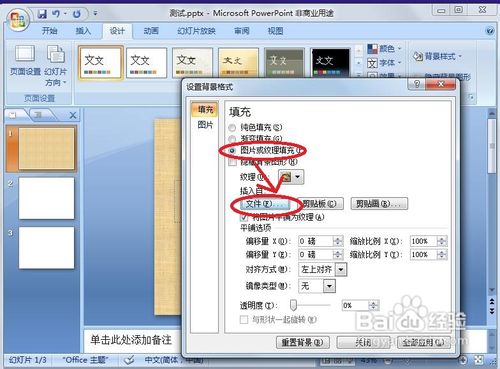Image resolution: width=500 pixels, height=369 pixels.
Task: Select the 图片 category in dialog sidebar
Action: [x=205, y=125]
